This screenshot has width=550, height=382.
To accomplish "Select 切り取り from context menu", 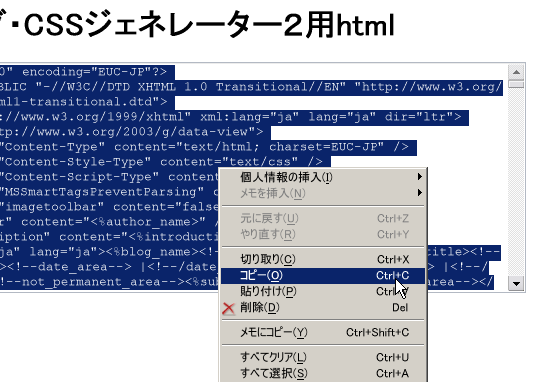I will tap(322, 259).
